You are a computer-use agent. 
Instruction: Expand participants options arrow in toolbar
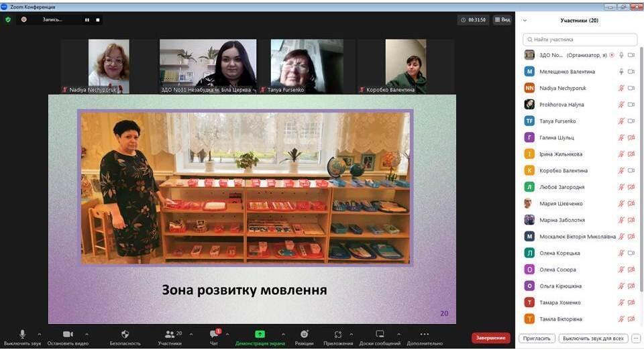(x=191, y=334)
